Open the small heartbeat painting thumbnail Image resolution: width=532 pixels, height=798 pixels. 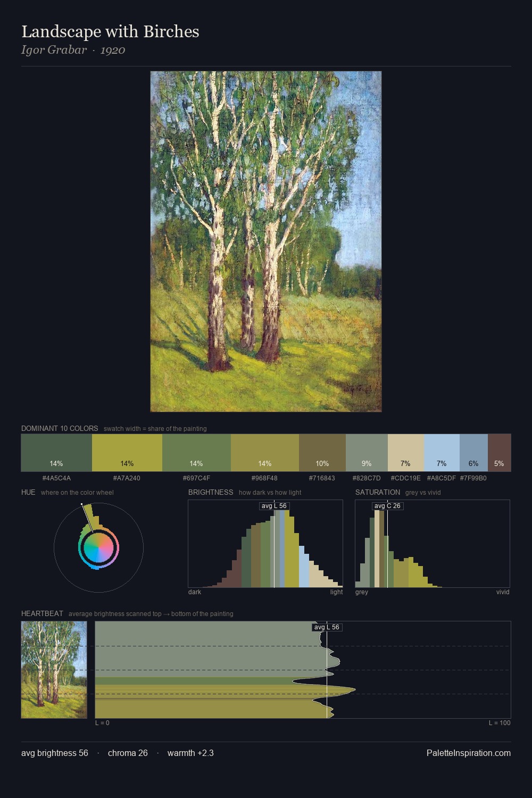tap(54, 670)
